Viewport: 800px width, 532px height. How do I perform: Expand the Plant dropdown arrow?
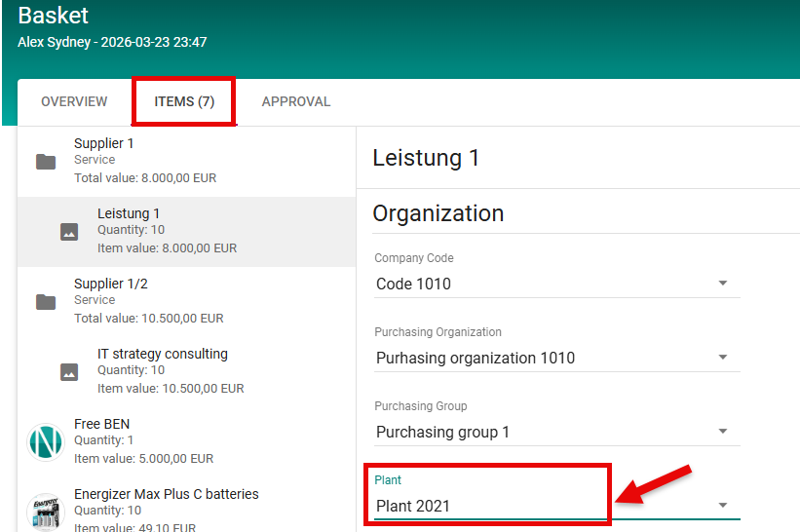pyautogui.click(x=722, y=506)
